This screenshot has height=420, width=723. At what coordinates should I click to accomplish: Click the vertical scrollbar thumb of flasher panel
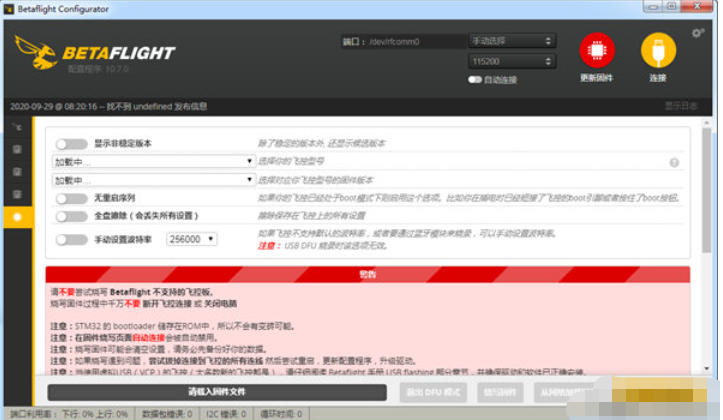tap(706, 190)
